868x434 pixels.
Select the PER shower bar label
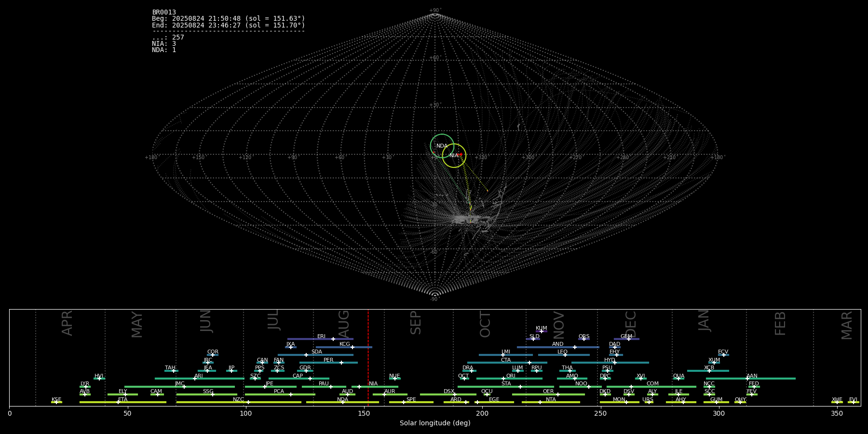(328, 360)
